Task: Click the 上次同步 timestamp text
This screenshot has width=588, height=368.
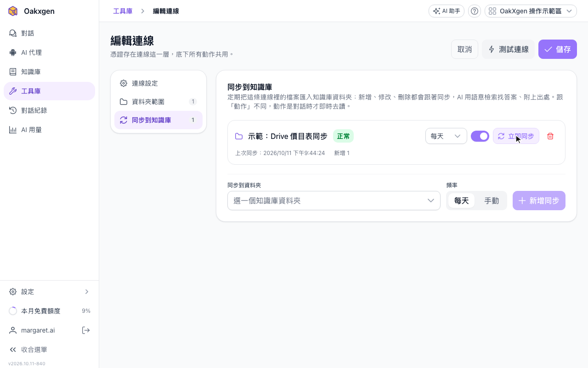Action: [x=280, y=153]
